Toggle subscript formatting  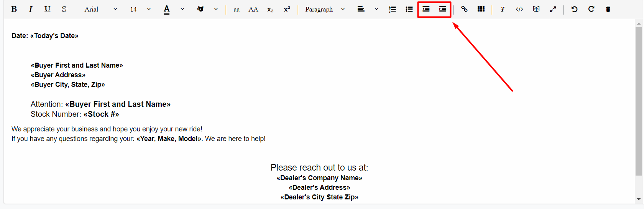270,9
